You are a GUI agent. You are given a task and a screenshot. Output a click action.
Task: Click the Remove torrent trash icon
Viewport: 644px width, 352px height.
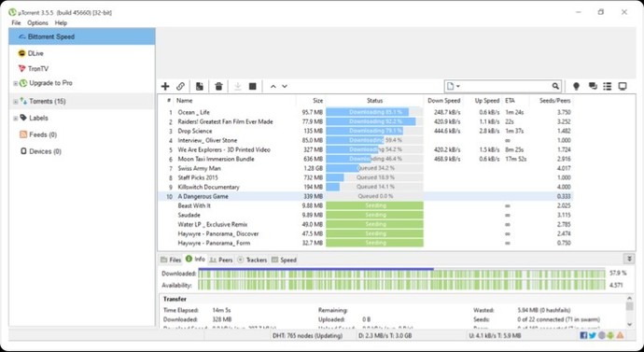pyautogui.click(x=218, y=86)
